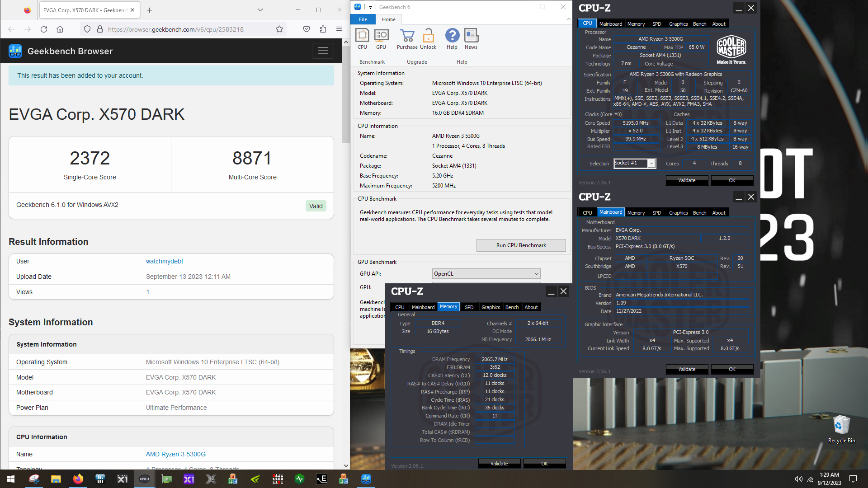Reload the page in Firefox
Image resolution: width=868 pixels, height=488 pixels.
(44, 29)
